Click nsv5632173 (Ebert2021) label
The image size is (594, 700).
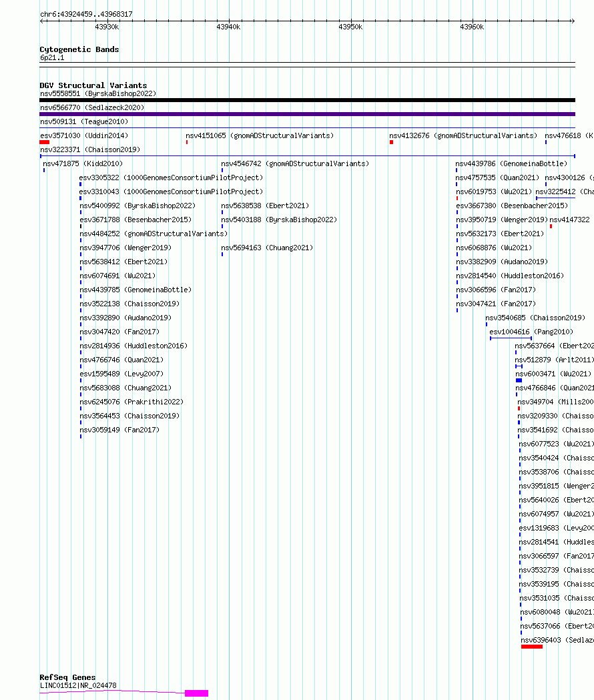(500, 234)
